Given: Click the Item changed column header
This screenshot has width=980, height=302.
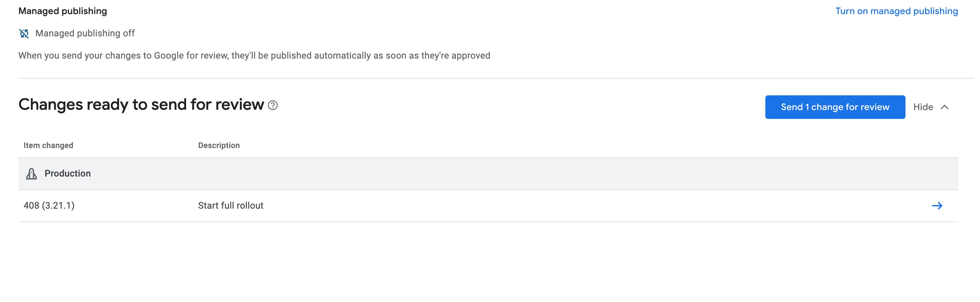Looking at the screenshot, I should pyautogui.click(x=48, y=145).
